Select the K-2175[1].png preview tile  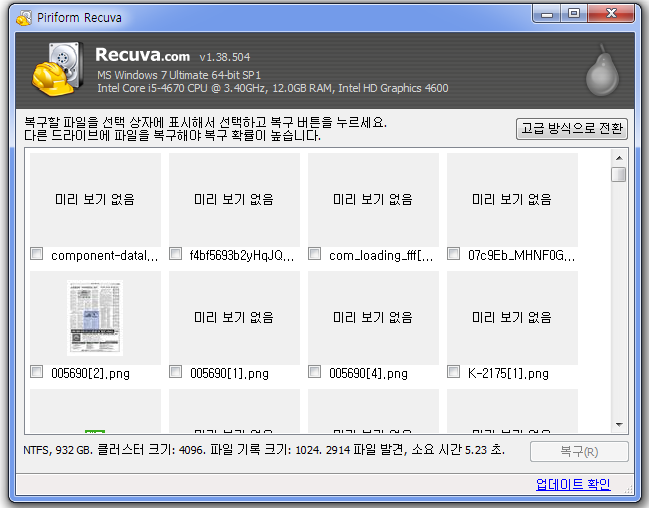[512, 318]
